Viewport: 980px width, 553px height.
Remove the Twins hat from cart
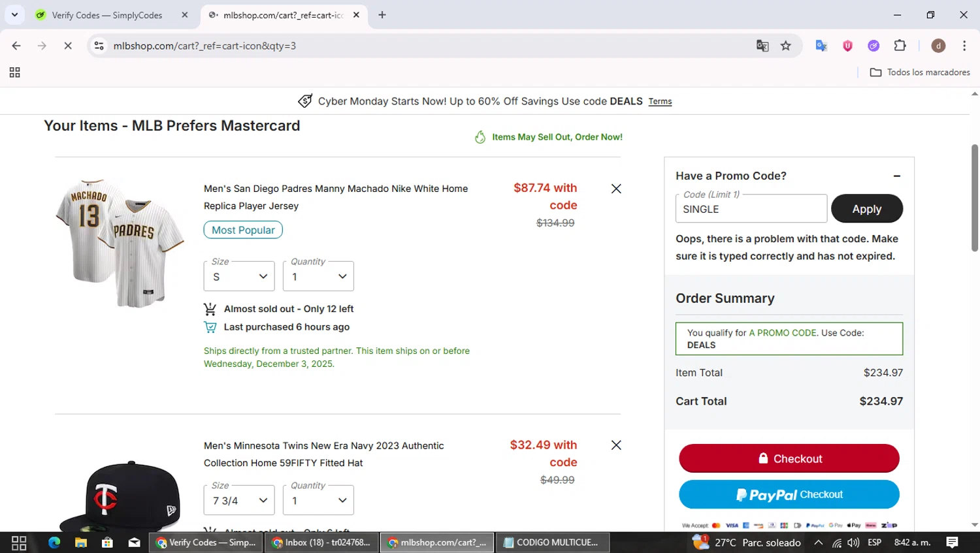[x=616, y=445]
